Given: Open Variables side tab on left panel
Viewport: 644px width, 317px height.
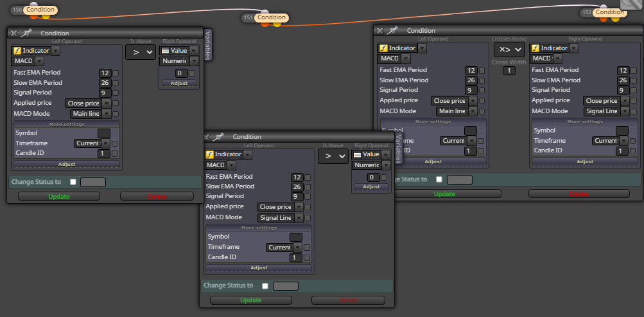Looking at the screenshot, I should point(207,45).
